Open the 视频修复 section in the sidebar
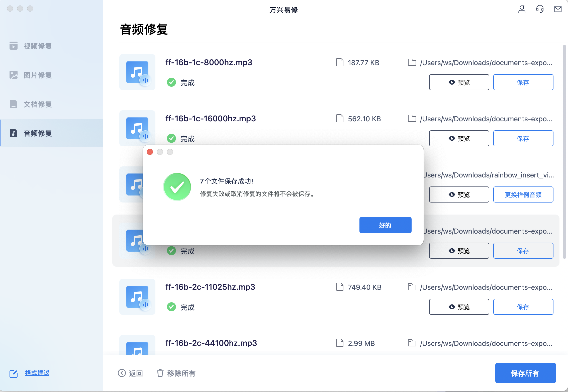The height and width of the screenshot is (392, 568). point(37,46)
